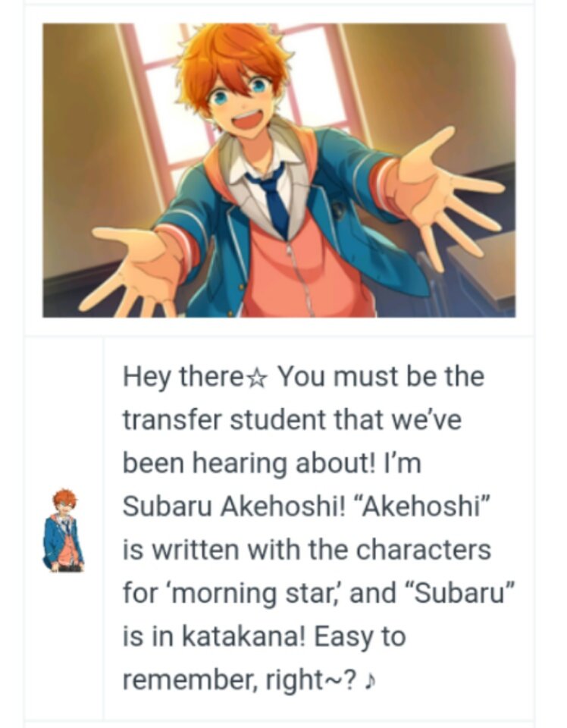Click the small Subaru avatar sprite
The image size is (567, 728).
pos(64,530)
